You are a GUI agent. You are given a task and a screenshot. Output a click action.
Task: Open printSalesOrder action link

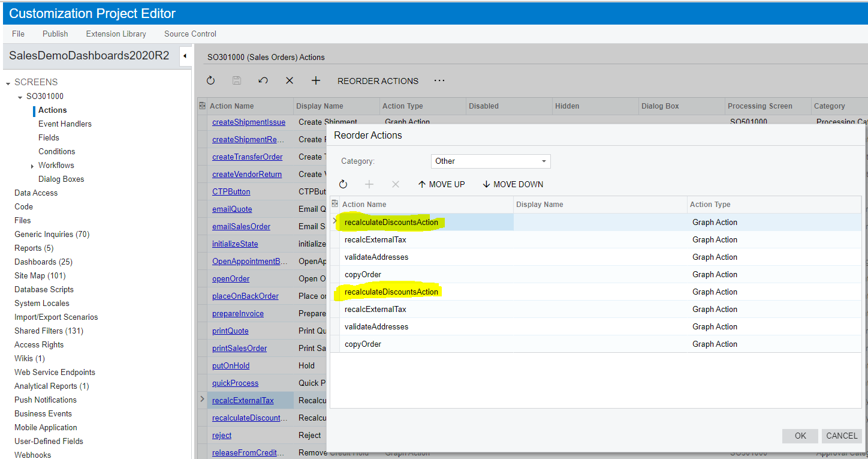pos(239,348)
